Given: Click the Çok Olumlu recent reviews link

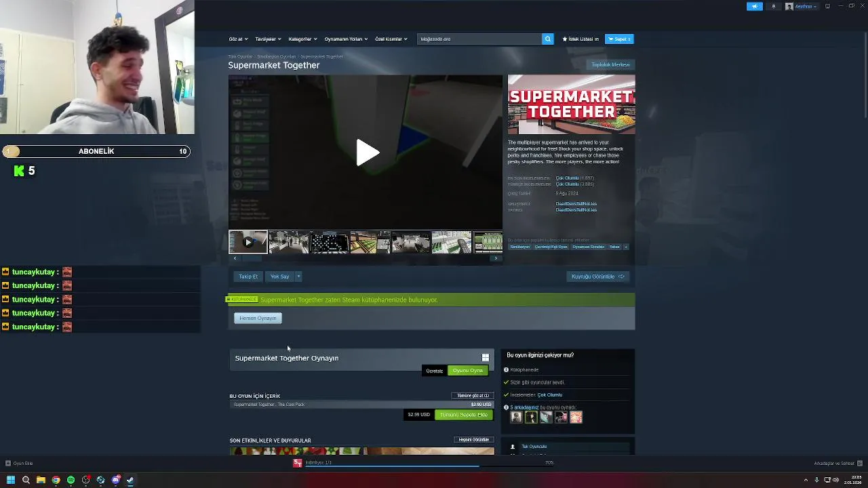Looking at the screenshot, I should [x=568, y=178].
